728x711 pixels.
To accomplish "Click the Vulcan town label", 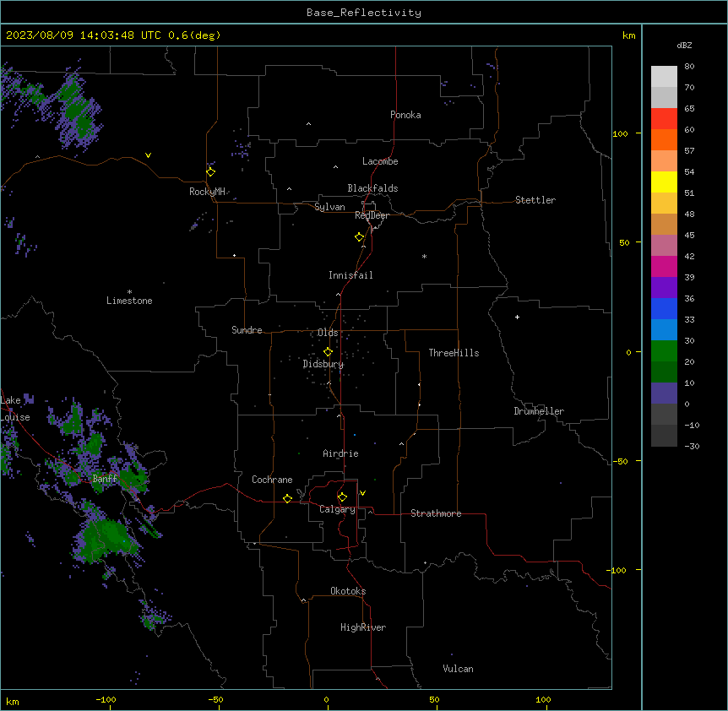I will tap(458, 669).
